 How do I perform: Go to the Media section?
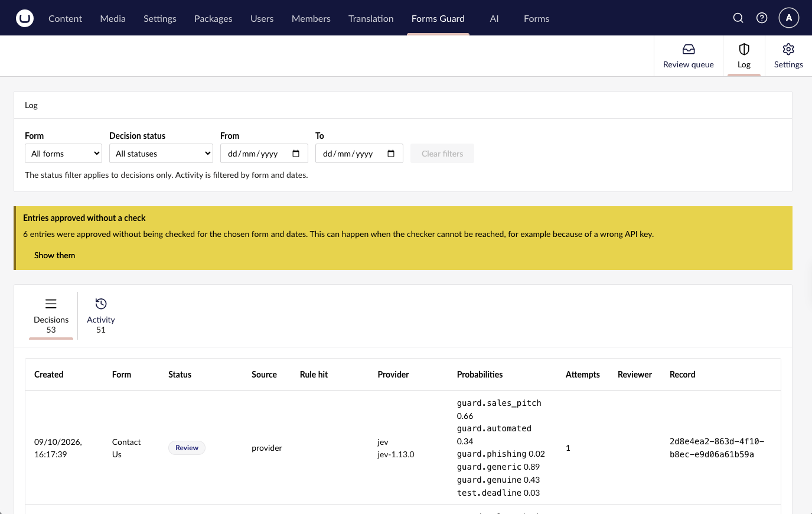(113, 18)
